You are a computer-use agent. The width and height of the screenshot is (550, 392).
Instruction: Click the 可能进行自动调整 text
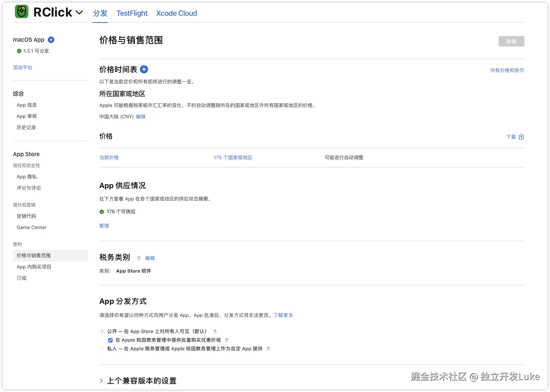coord(344,158)
